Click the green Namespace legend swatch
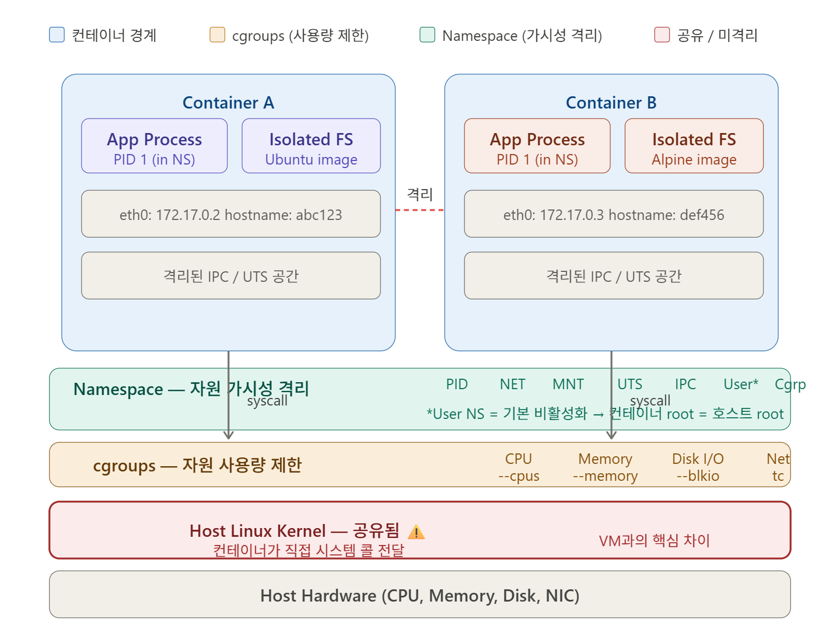The image size is (840, 643). [x=427, y=35]
